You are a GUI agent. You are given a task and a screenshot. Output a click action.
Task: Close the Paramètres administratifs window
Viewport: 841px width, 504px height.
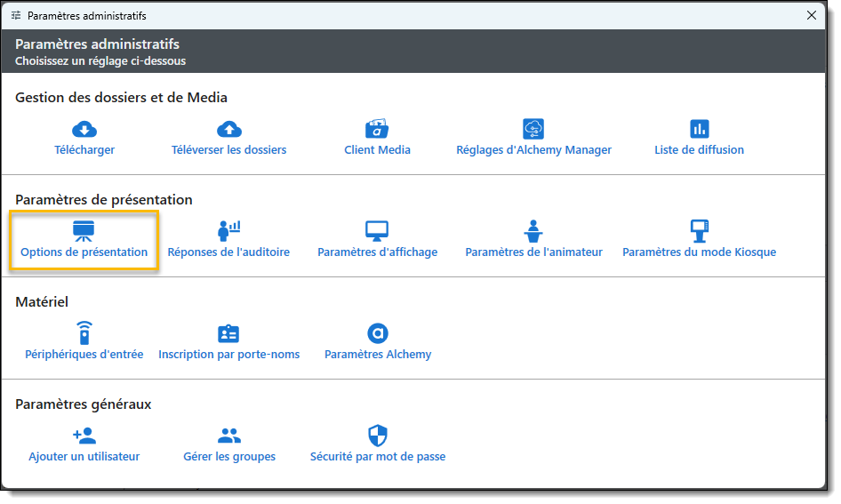point(811,15)
